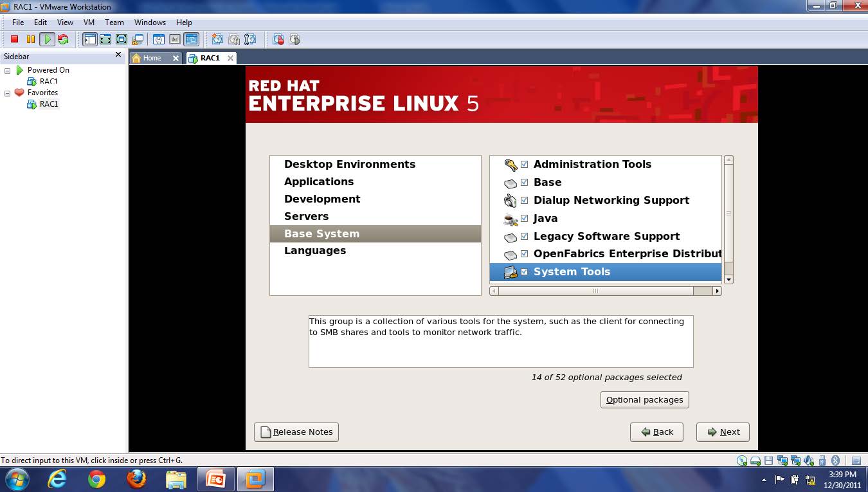Screen dimensions: 868x492
Task: Click the sound card status icon
Action: [x=809, y=460]
